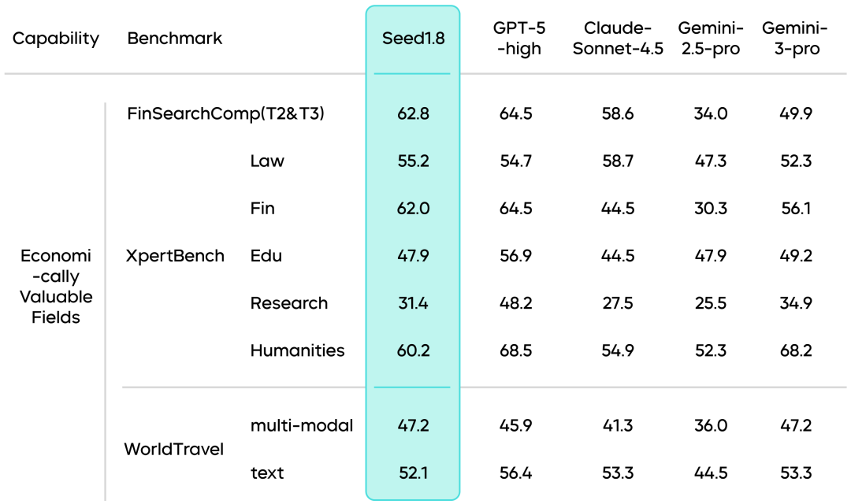Select the Research row label
Image resolution: width=851 pixels, height=504 pixels.
point(288,303)
